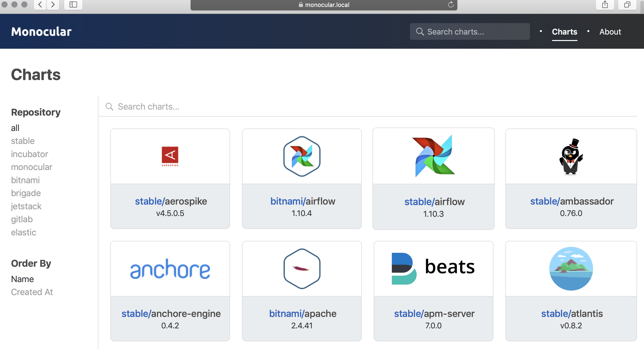Toggle the browser sidebar button
The height and width of the screenshot is (349, 644).
click(x=73, y=4)
